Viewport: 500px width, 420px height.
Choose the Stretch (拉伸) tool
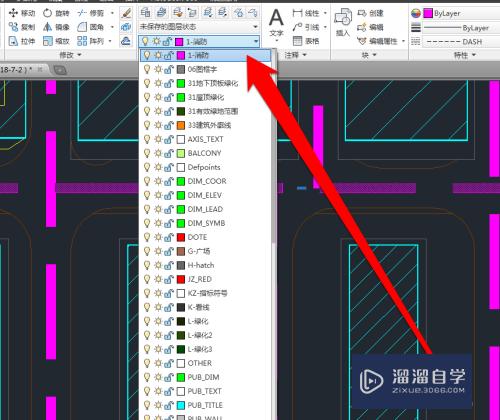22,41
